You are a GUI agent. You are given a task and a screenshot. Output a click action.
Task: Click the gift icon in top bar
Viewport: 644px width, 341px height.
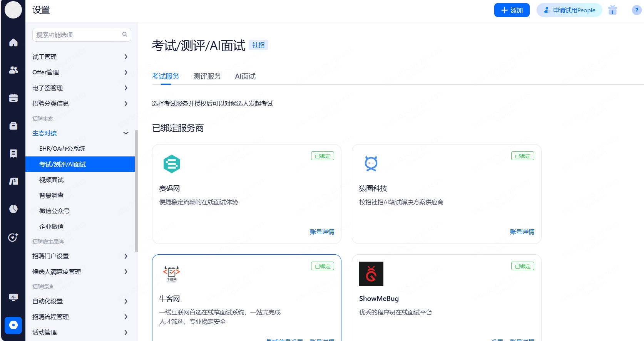click(x=612, y=10)
